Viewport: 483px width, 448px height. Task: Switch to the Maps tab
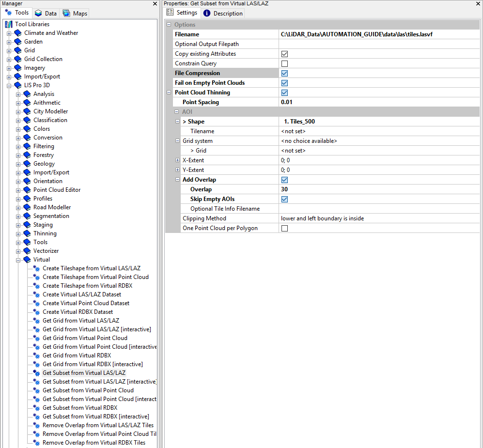point(75,13)
